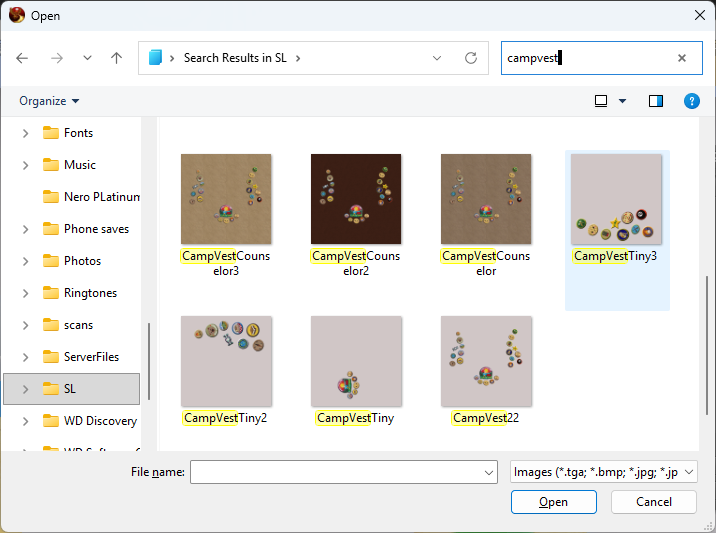Open the Recent locations dropdown arrow
This screenshot has width=716, height=533.
[x=87, y=58]
